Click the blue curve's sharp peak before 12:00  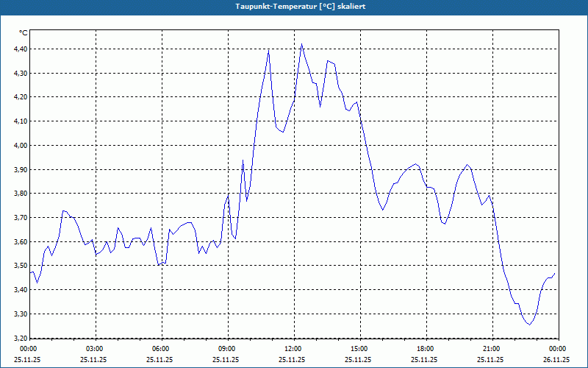[269, 50]
